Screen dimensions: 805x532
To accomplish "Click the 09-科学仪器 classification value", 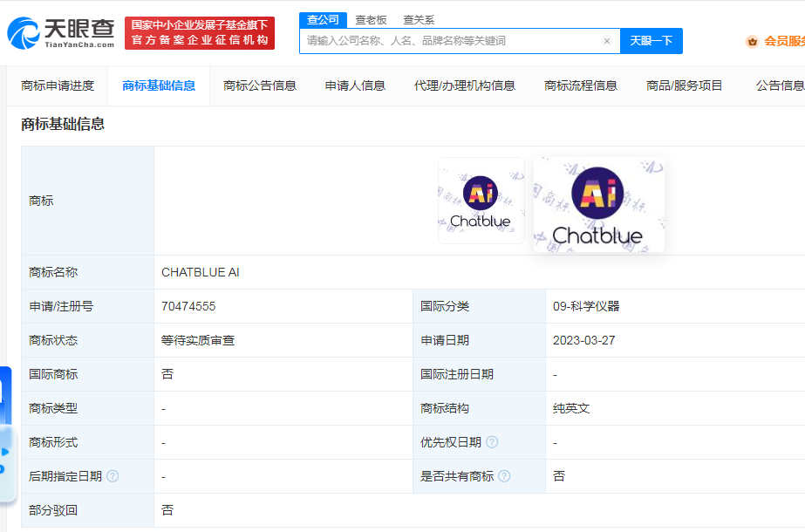I will (586, 307).
